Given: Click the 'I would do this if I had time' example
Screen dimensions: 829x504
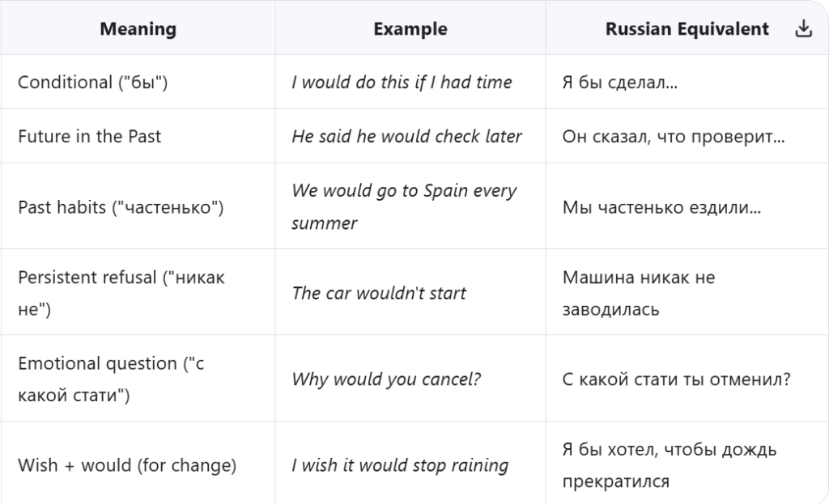Looking at the screenshot, I should coord(402,83).
